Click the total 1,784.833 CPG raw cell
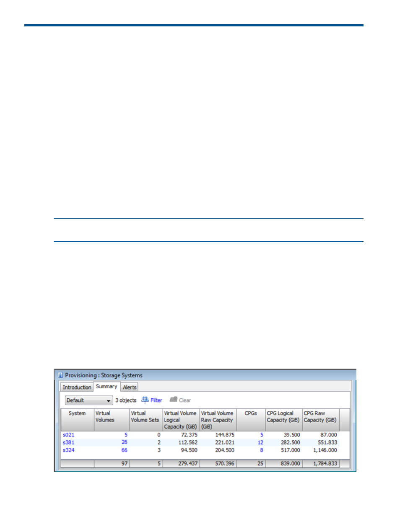 pos(321,464)
